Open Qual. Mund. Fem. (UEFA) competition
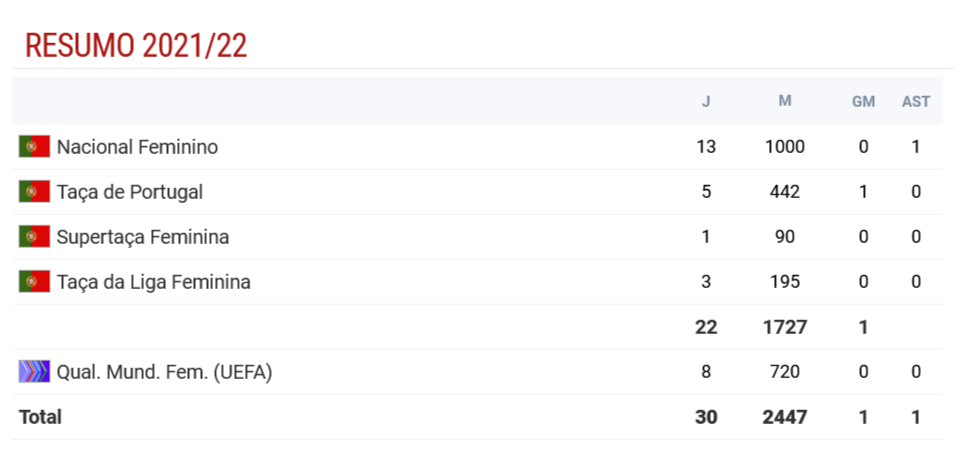The image size is (966, 460). click(x=164, y=372)
